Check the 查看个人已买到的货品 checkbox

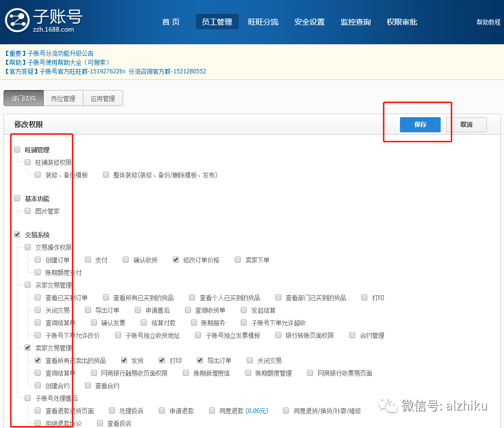192,297
